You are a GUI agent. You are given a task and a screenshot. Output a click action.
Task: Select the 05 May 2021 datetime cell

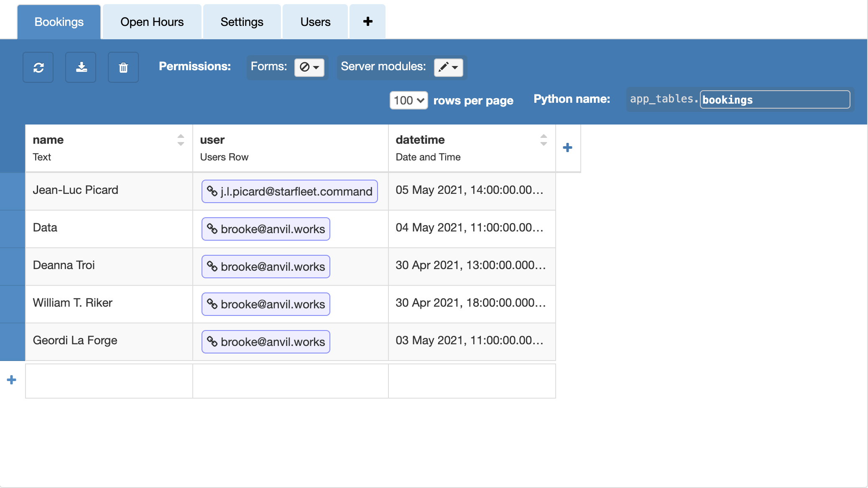click(472, 191)
